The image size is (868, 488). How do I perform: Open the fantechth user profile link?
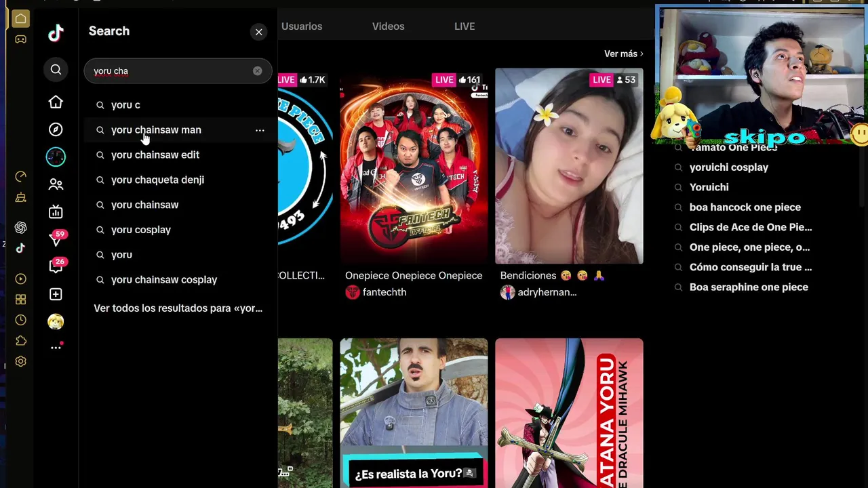(384, 292)
